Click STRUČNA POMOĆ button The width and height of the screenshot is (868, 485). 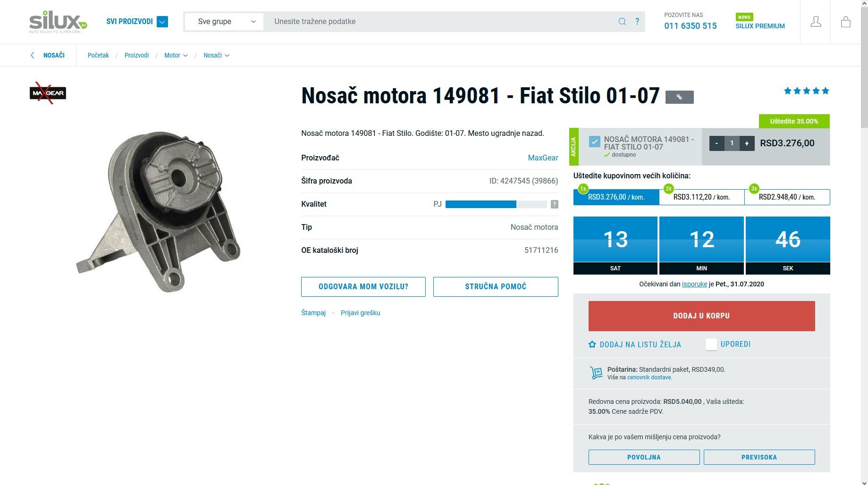tap(496, 287)
